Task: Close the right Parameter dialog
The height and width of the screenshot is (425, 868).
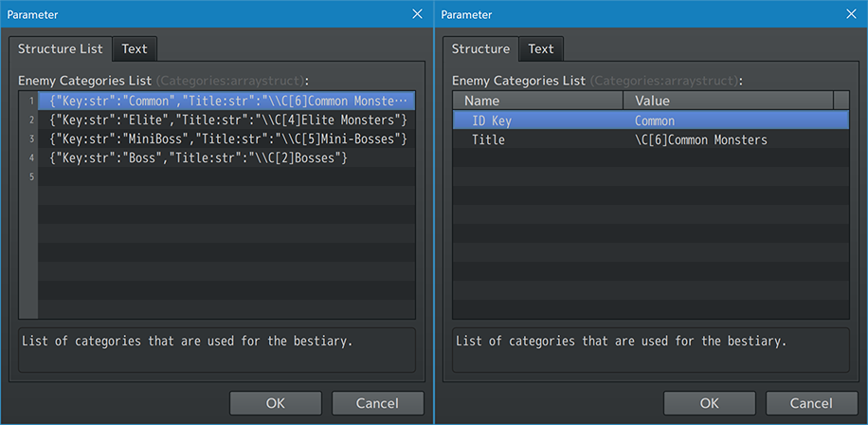Action: [851, 14]
